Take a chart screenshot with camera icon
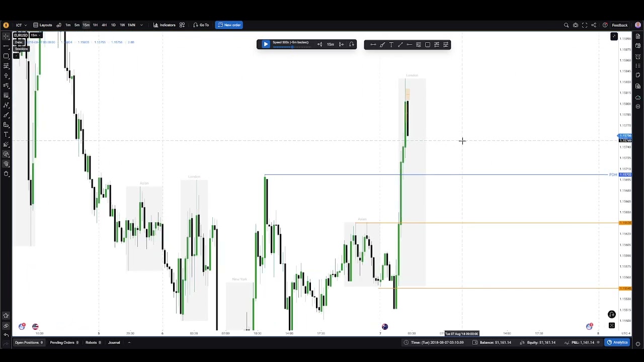The width and height of the screenshot is (644, 362). coord(576,25)
